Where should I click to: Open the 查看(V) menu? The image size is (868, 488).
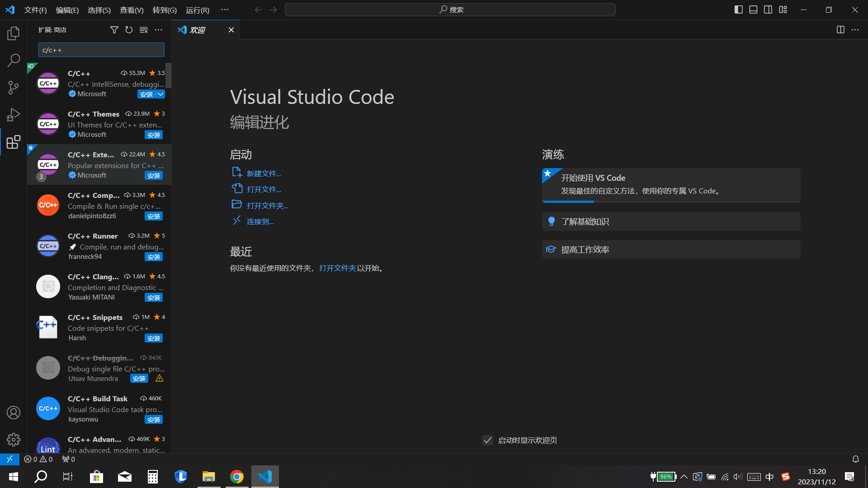click(132, 10)
